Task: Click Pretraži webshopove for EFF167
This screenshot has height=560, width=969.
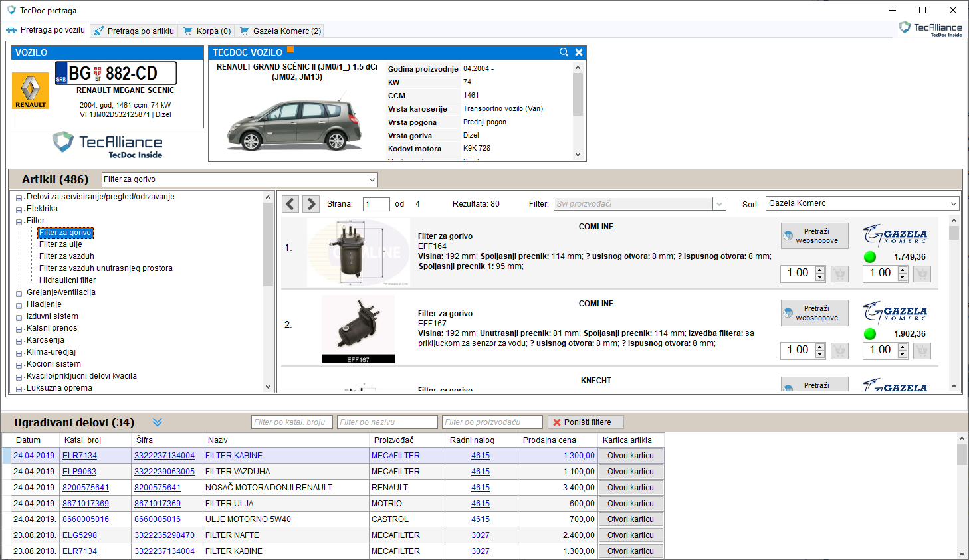Action: [x=815, y=313]
